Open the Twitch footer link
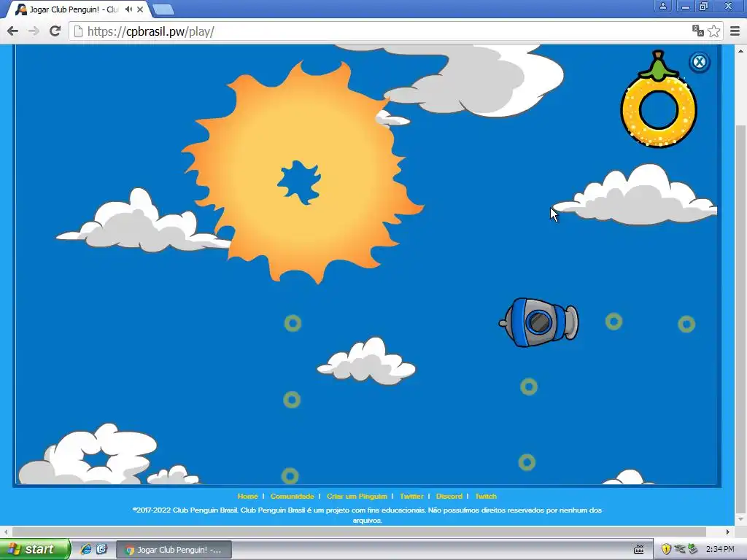The height and width of the screenshot is (560, 747). pyautogui.click(x=486, y=496)
